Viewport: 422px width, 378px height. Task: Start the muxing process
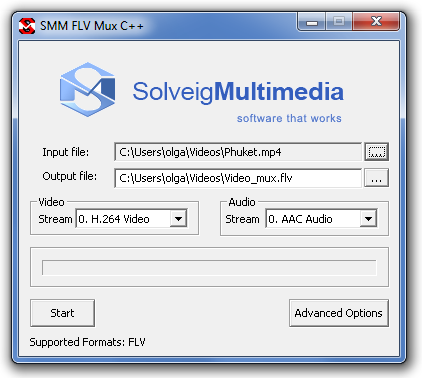tap(62, 313)
